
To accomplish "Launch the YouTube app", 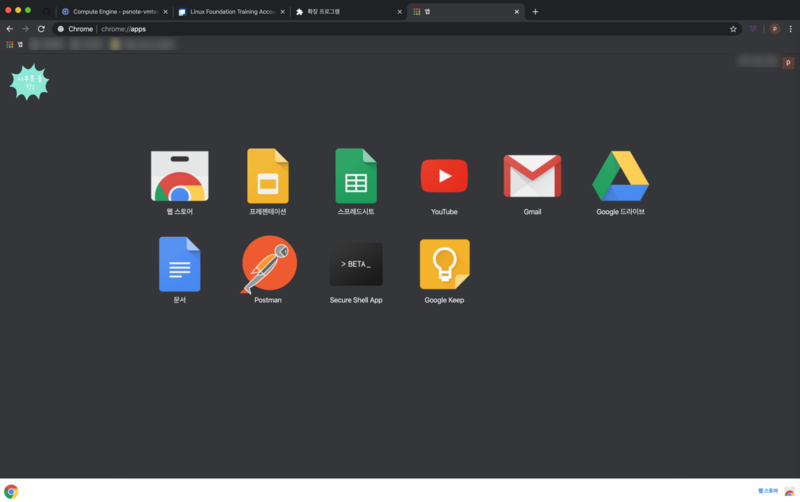I will point(444,176).
